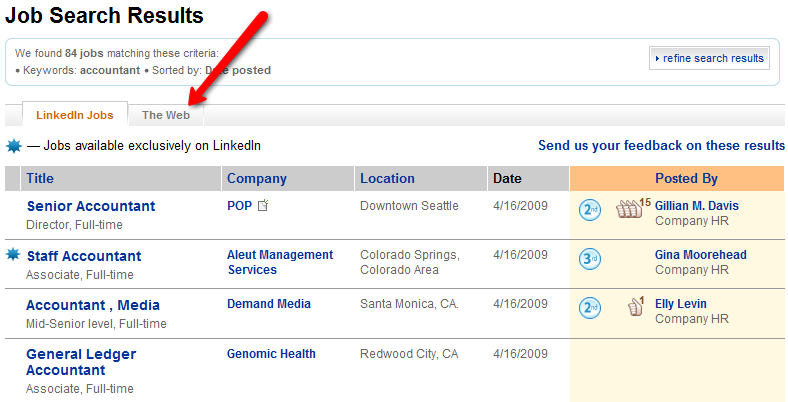Open Elly Levin's 1 recommendation thumbs-up icon

point(636,306)
